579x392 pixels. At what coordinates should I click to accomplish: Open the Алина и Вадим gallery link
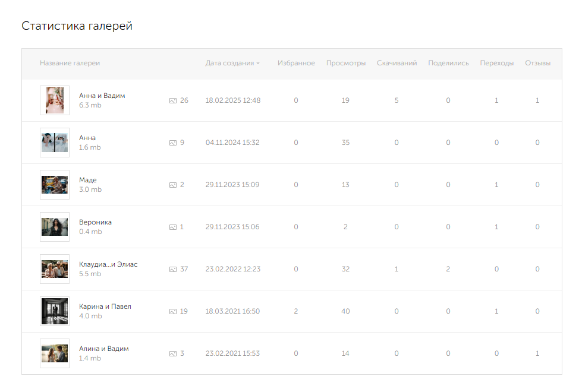point(103,349)
